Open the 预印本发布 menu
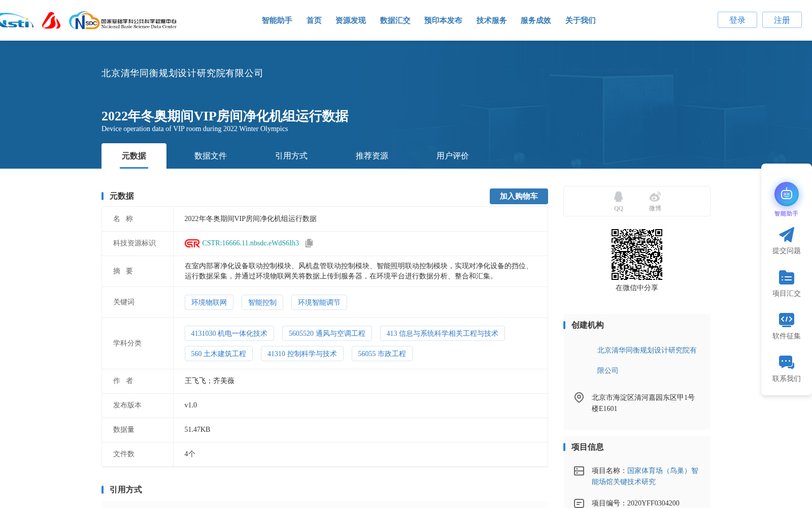This screenshot has width=812, height=508. [x=443, y=20]
